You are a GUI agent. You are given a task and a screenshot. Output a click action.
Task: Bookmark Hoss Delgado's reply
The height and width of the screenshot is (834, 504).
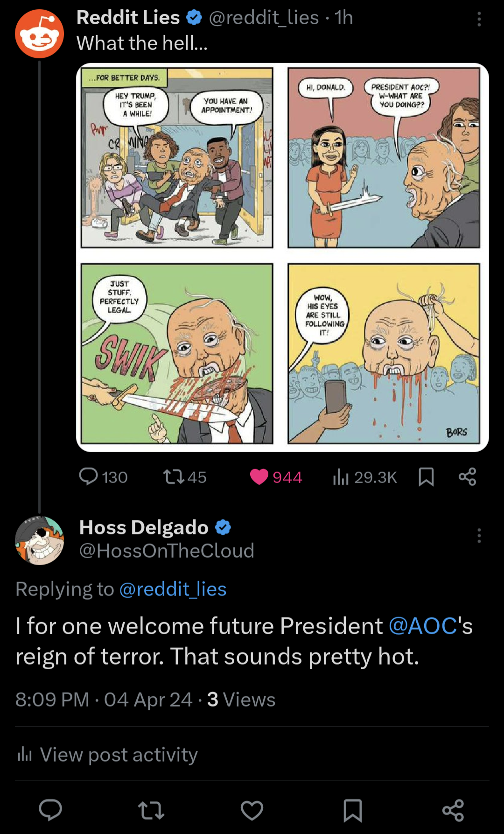[352, 810]
